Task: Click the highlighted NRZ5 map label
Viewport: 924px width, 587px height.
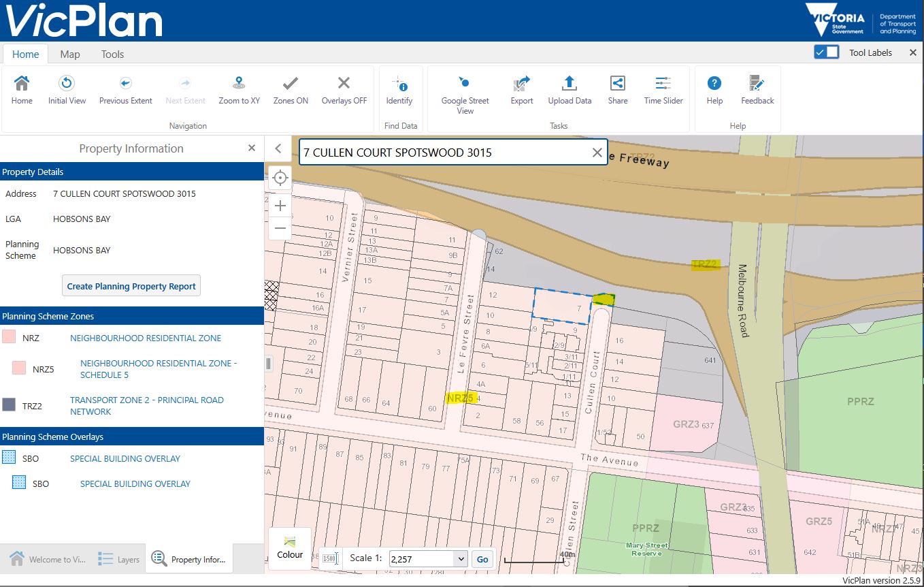Action: click(459, 398)
